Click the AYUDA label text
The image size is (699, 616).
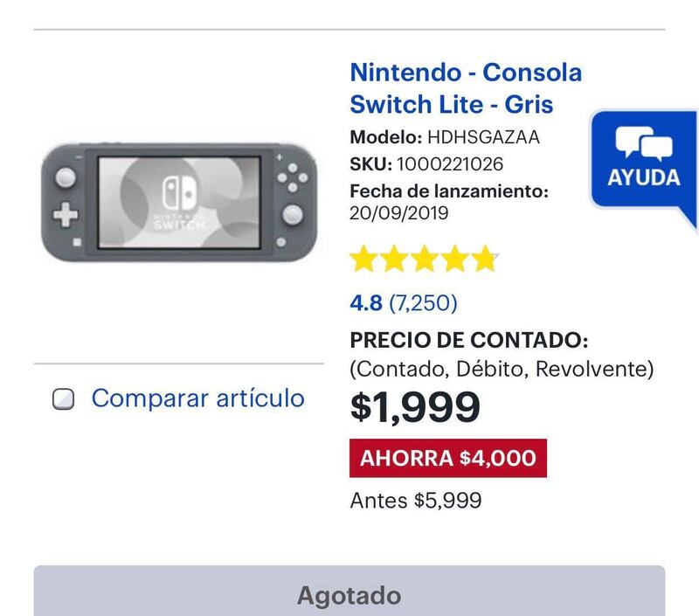point(644,177)
